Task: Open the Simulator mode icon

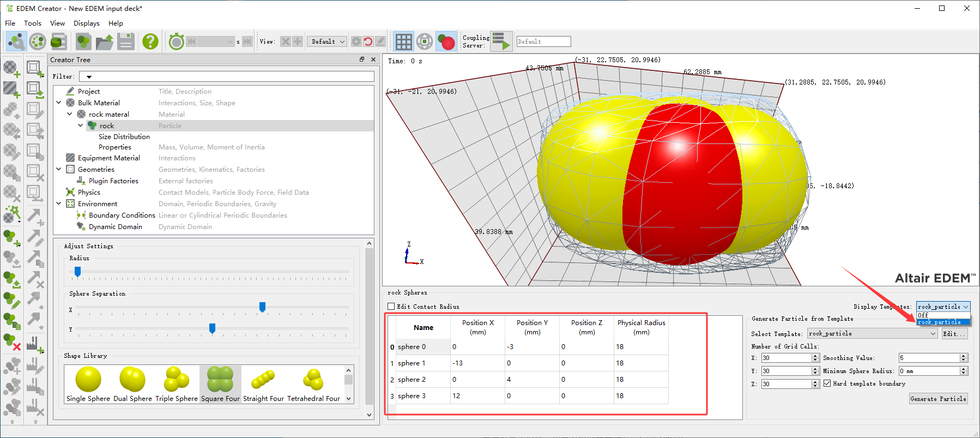Action: pyautogui.click(x=37, y=41)
